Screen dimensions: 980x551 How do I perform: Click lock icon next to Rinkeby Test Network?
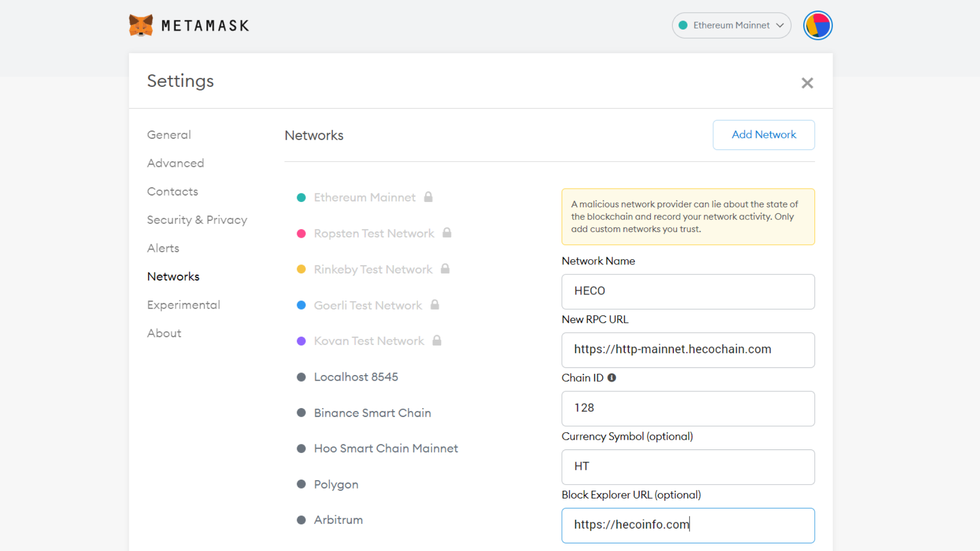[x=445, y=269]
